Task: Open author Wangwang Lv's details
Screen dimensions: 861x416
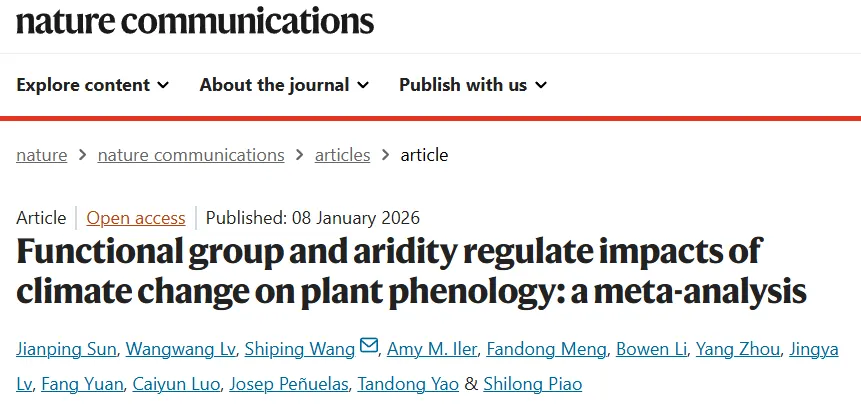Action: (180, 349)
